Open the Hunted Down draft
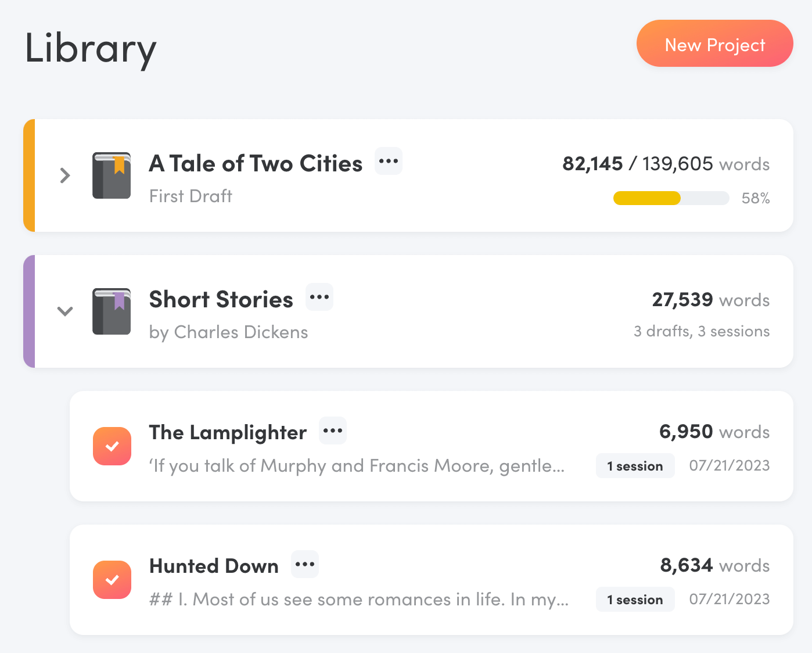Screen dimensions: 812x653 (x=214, y=566)
